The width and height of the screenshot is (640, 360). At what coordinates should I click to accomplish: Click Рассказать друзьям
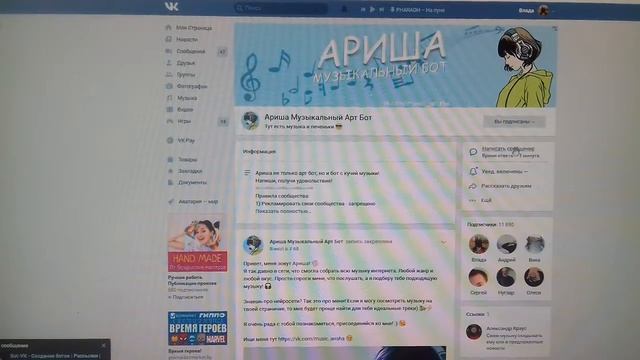coord(506,186)
